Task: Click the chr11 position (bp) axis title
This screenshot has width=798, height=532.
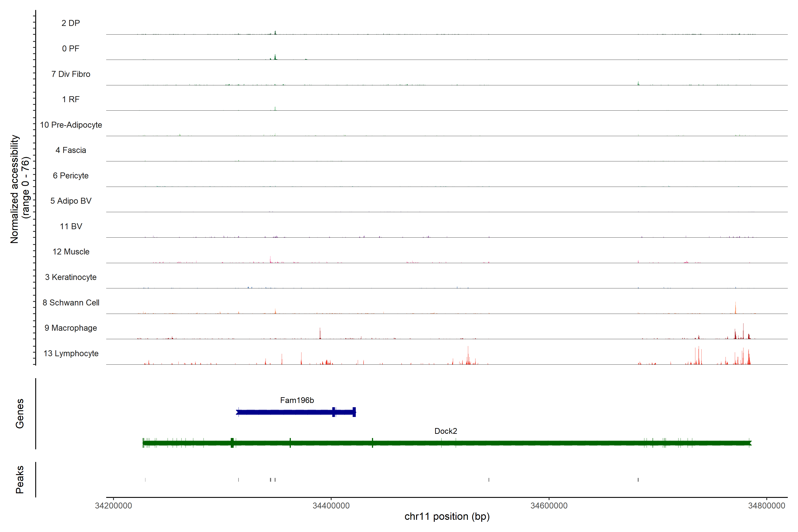Action: (447, 516)
